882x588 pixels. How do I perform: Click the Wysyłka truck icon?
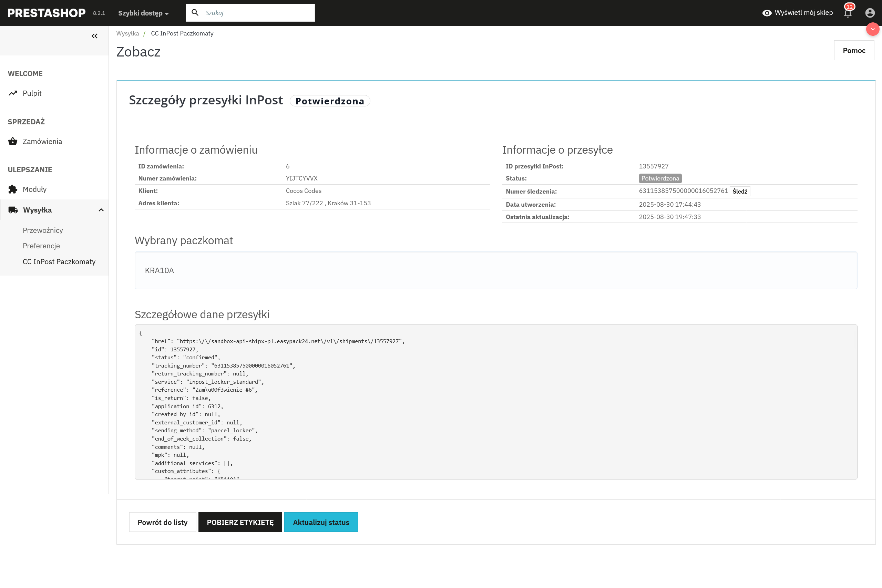pos(13,210)
